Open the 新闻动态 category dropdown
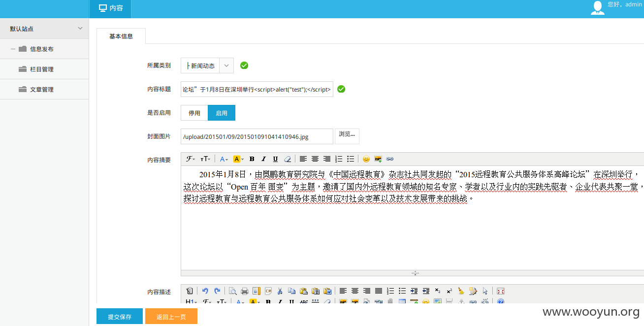644x326 pixels. pos(207,65)
